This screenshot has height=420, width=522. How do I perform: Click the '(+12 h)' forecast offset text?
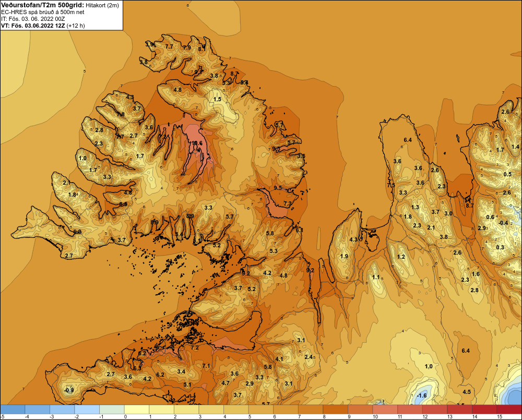click(x=76, y=26)
